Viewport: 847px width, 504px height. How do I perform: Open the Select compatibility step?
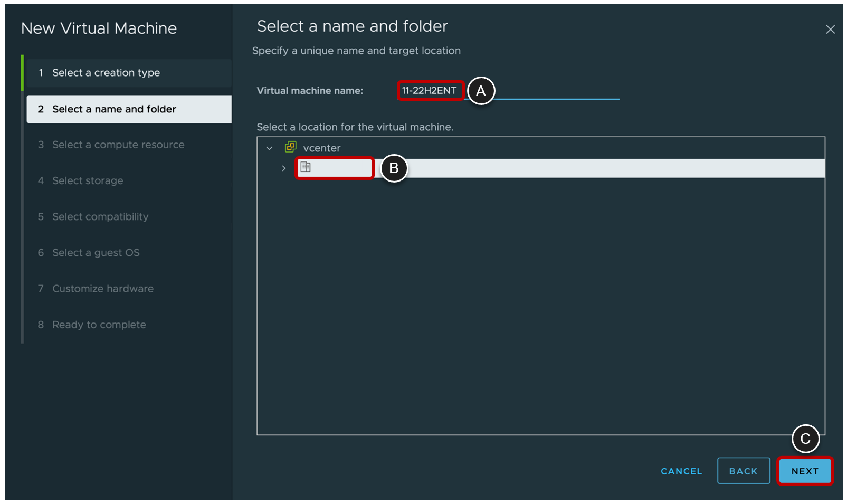100,216
